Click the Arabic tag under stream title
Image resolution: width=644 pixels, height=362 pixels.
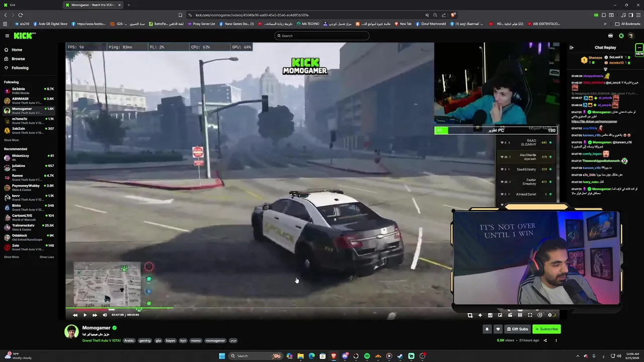tap(129, 340)
